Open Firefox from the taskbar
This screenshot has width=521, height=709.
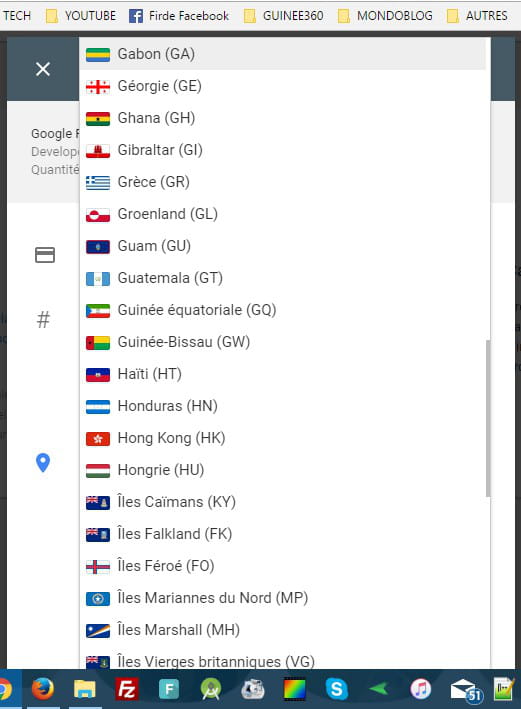pyautogui.click(x=43, y=689)
